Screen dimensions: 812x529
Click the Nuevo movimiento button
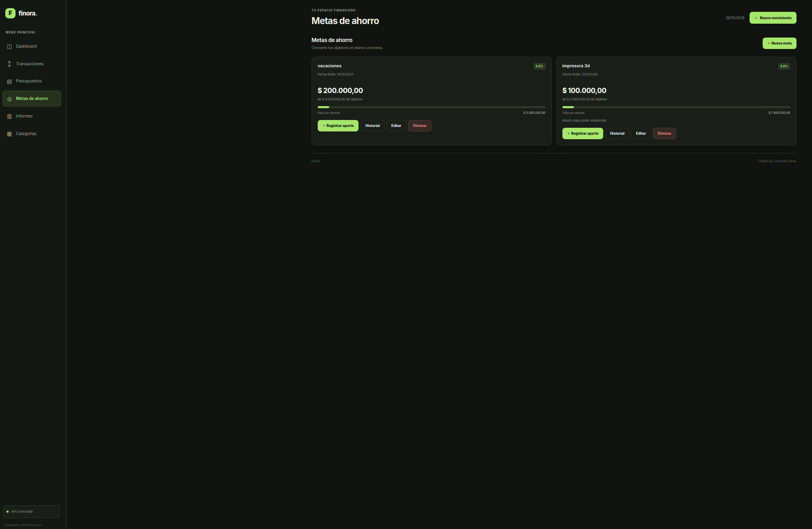tap(773, 18)
